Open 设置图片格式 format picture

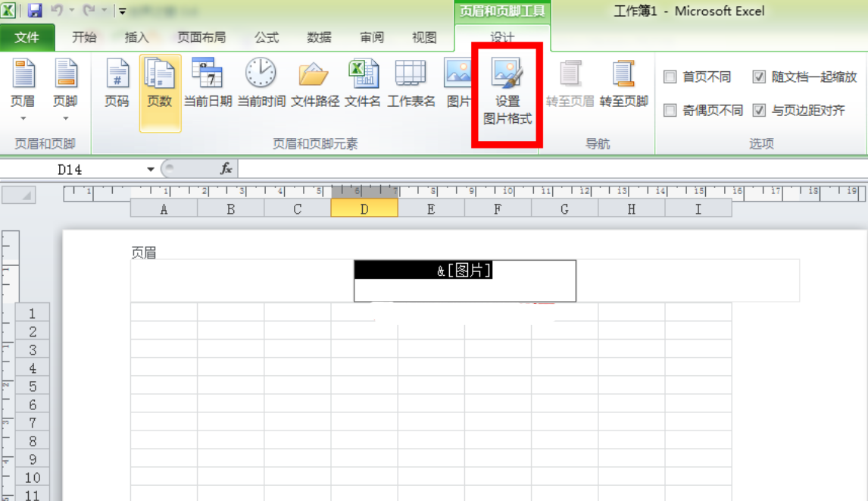tap(507, 93)
